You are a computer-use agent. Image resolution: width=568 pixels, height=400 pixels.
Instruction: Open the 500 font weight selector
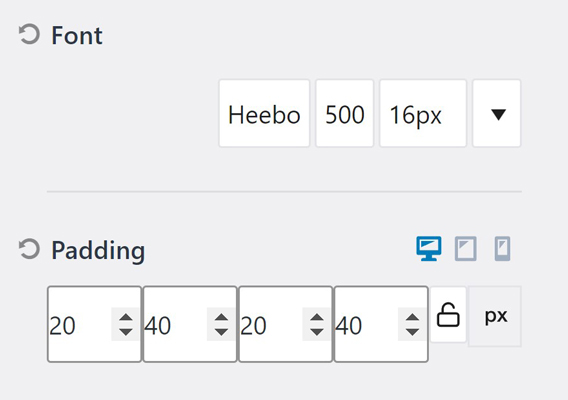click(x=344, y=113)
